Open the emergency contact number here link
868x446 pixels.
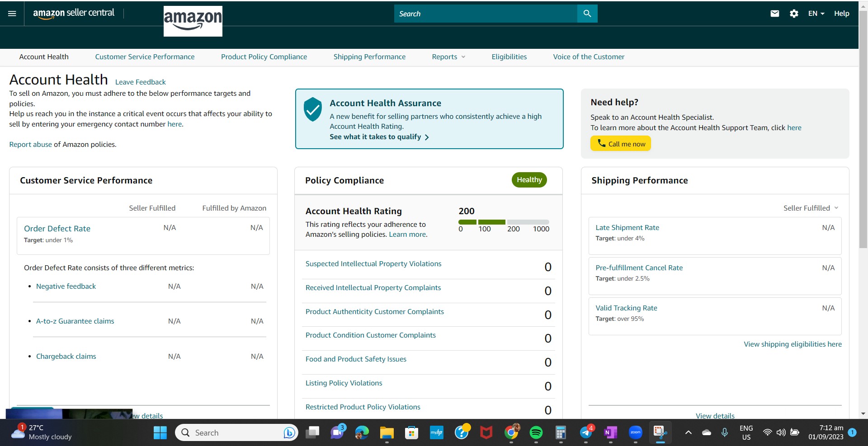coord(175,124)
